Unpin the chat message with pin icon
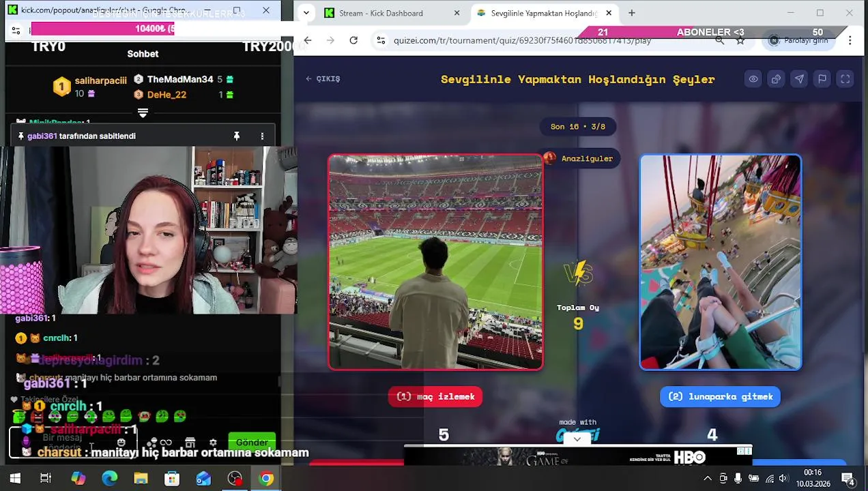Screen dimensions: 868x491 coord(237,136)
